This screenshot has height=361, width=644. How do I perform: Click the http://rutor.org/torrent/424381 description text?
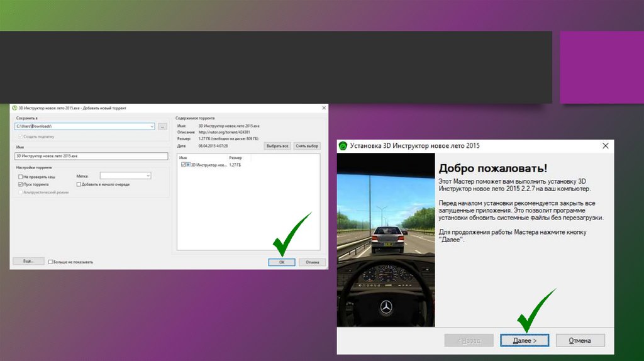[x=225, y=132]
